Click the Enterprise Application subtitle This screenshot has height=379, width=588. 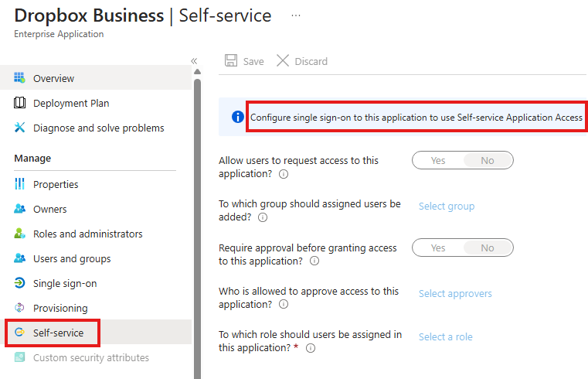[x=59, y=34]
